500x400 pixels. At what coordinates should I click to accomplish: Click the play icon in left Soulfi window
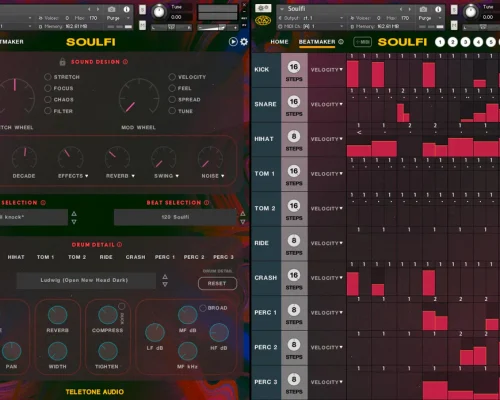coord(233,42)
